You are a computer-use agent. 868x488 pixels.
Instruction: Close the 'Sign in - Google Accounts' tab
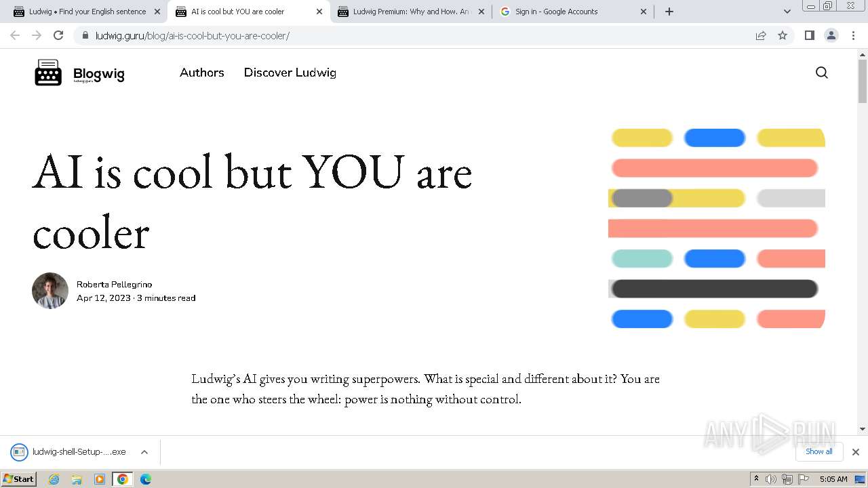(x=644, y=12)
